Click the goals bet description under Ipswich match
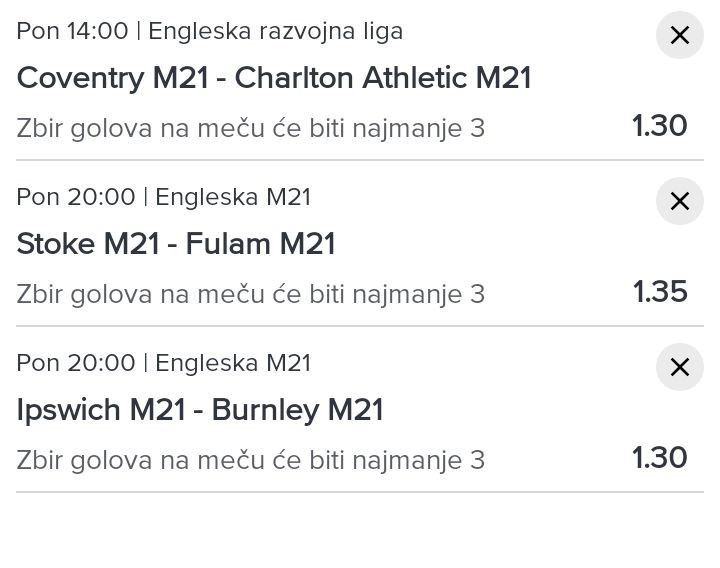Screen dimensions: 720x568 (x=250, y=460)
